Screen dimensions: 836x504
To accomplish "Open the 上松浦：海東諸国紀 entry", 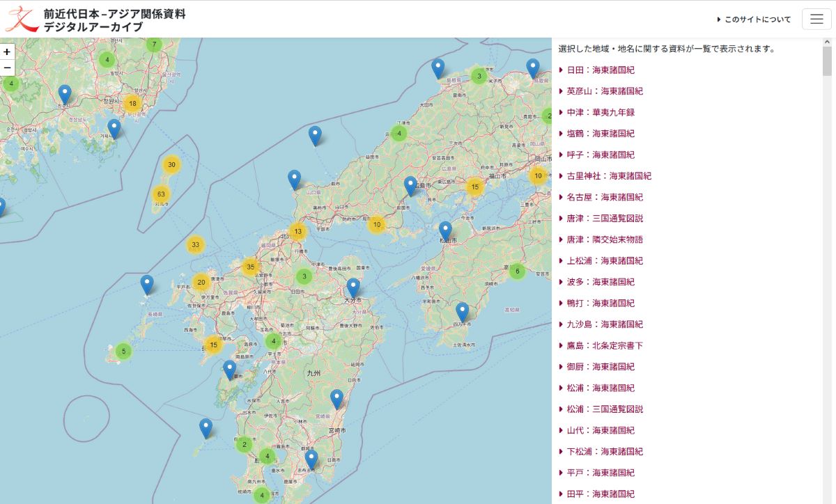I will point(605,260).
